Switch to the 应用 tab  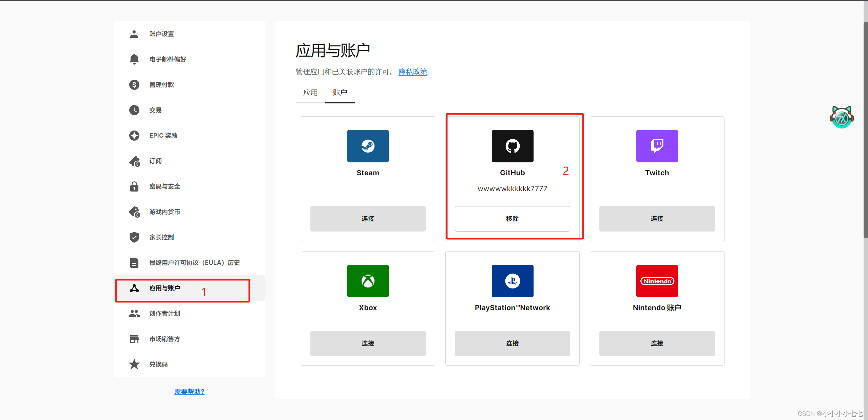point(310,93)
